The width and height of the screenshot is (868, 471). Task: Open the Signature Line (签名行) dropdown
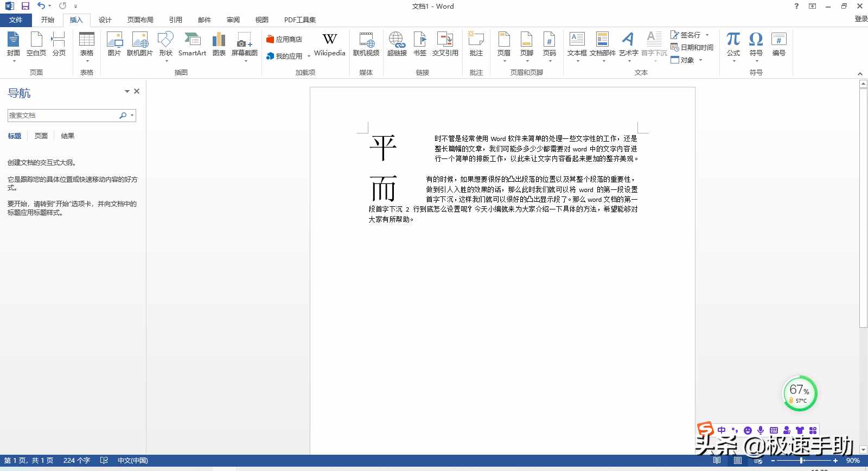[707, 35]
